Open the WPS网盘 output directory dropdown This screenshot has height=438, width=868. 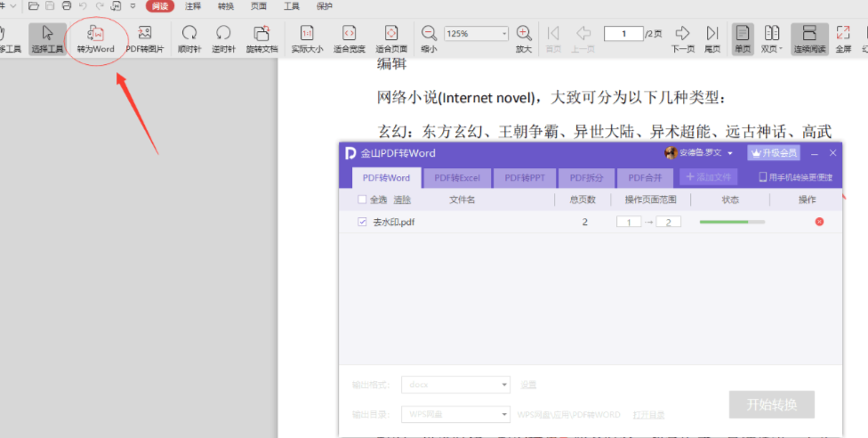[x=455, y=414]
